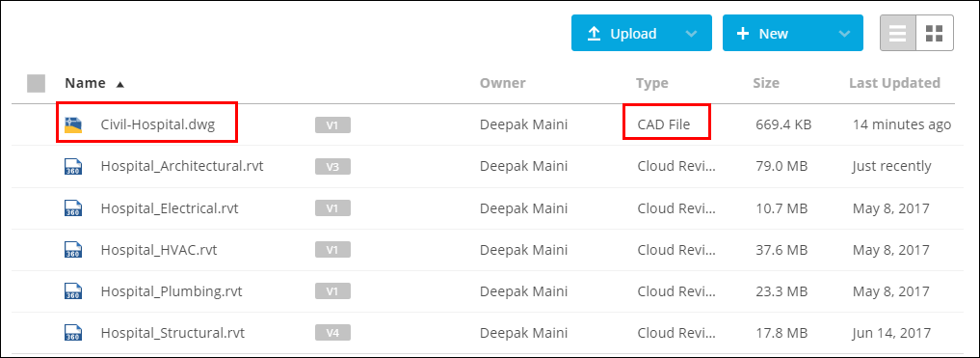Switch to list view layout

click(x=898, y=33)
